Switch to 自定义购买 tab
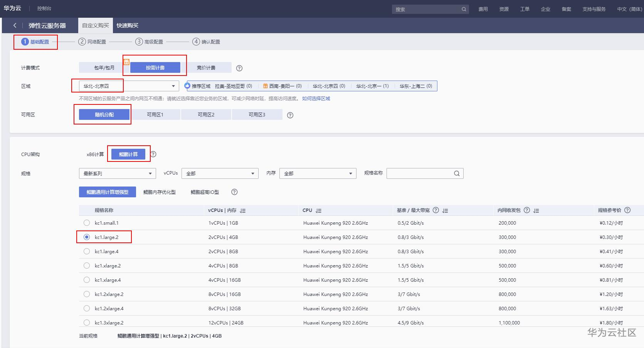This screenshot has height=348, width=644. 96,25
